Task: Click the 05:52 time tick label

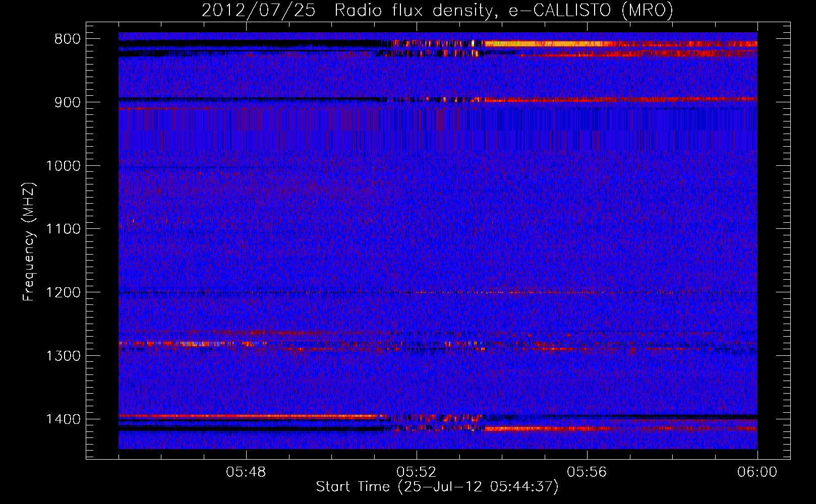Action: tap(417, 472)
